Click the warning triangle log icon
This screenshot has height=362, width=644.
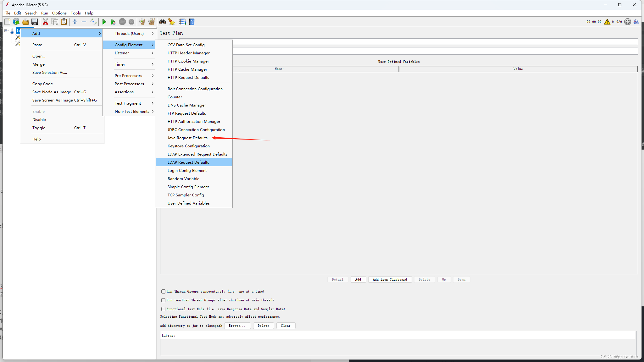tap(607, 22)
